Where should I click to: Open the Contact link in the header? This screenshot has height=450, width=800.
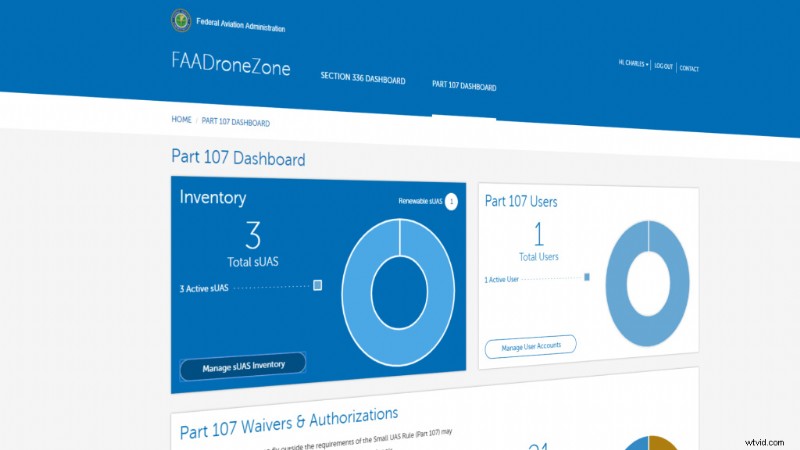click(x=689, y=68)
